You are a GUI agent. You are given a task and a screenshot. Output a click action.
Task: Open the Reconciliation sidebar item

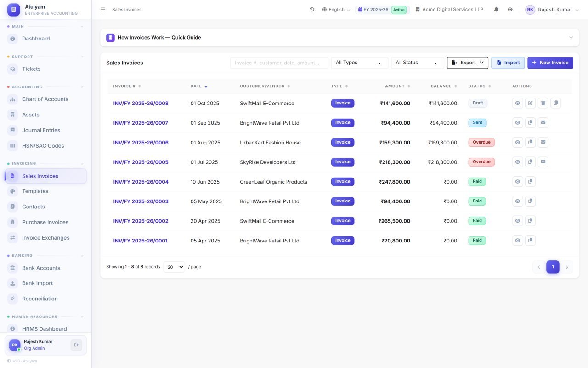[45, 299]
